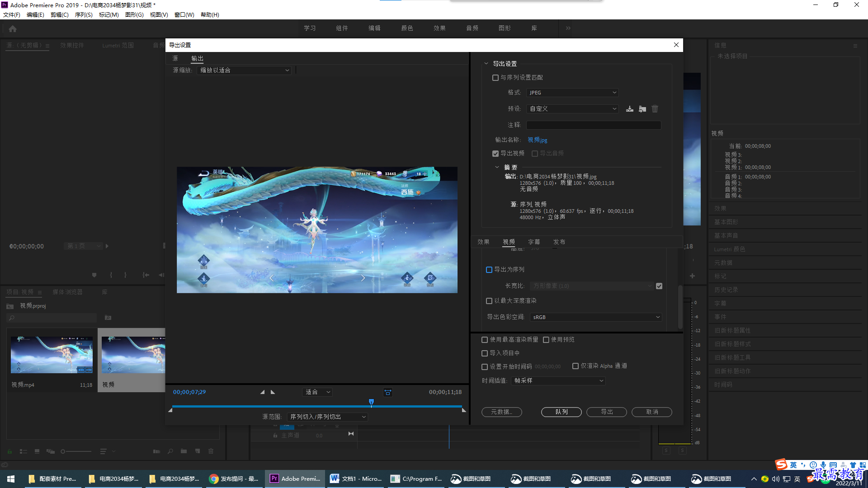This screenshot has width=868, height=488.
Task: Enable 仅渲染 Alpha 通道 checkbox
Action: pos(576,366)
